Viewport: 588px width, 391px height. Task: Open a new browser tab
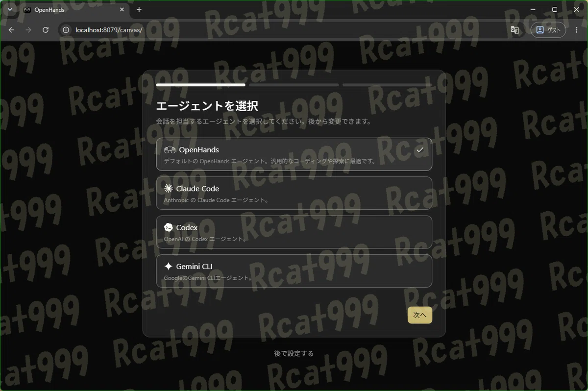click(139, 9)
